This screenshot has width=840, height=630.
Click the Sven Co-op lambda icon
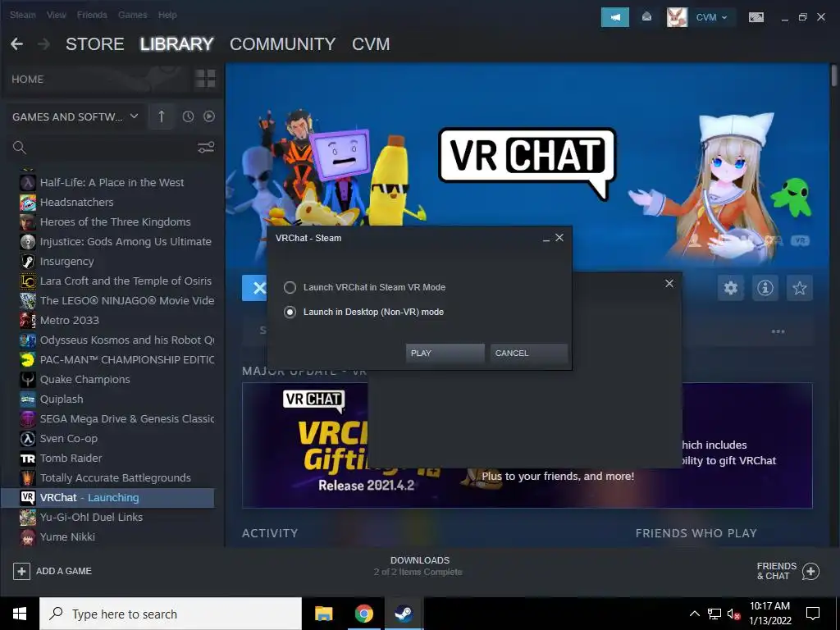click(x=27, y=438)
